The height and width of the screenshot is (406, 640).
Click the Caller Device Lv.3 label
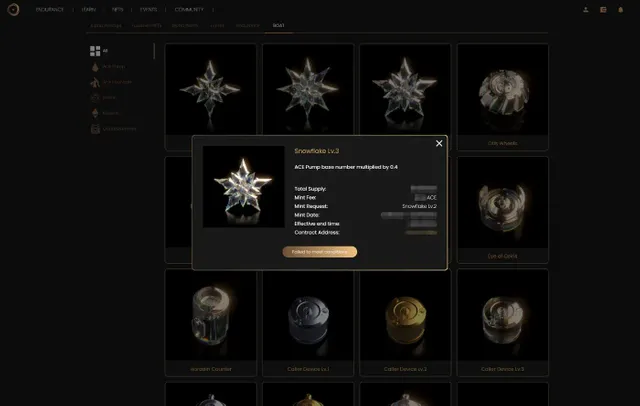click(x=502, y=369)
